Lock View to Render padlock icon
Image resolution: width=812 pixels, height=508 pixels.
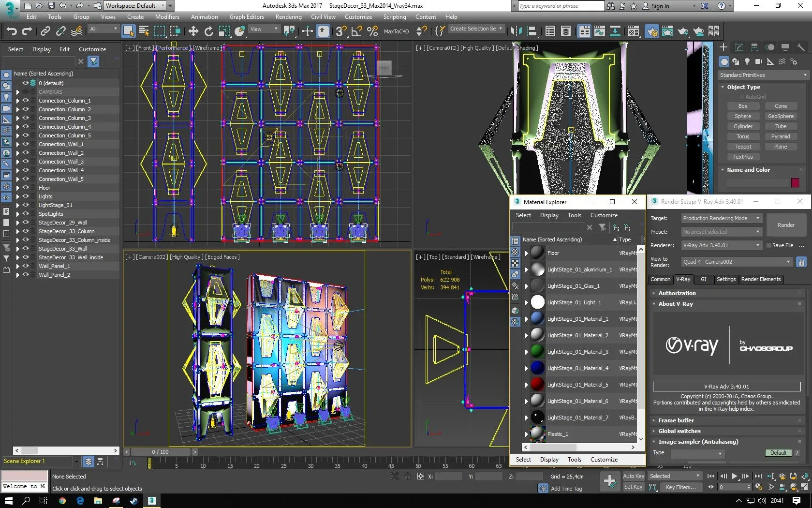[x=801, y=262]
